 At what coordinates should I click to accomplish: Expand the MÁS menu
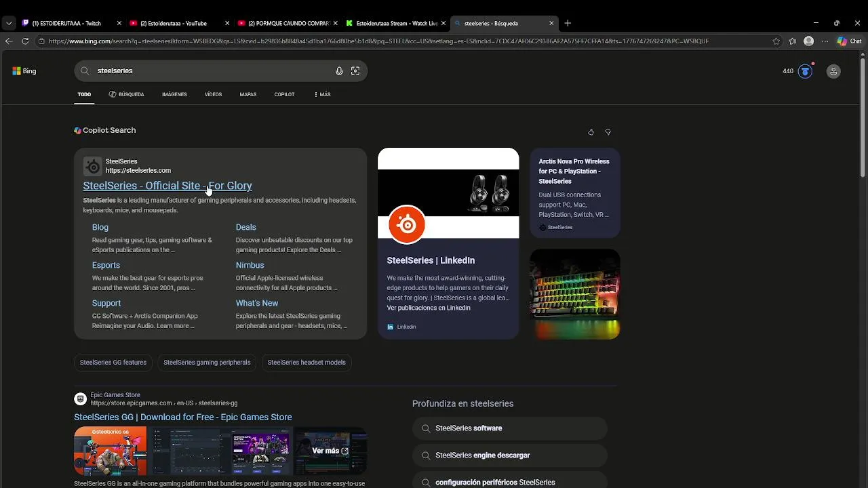pos(322,94)
